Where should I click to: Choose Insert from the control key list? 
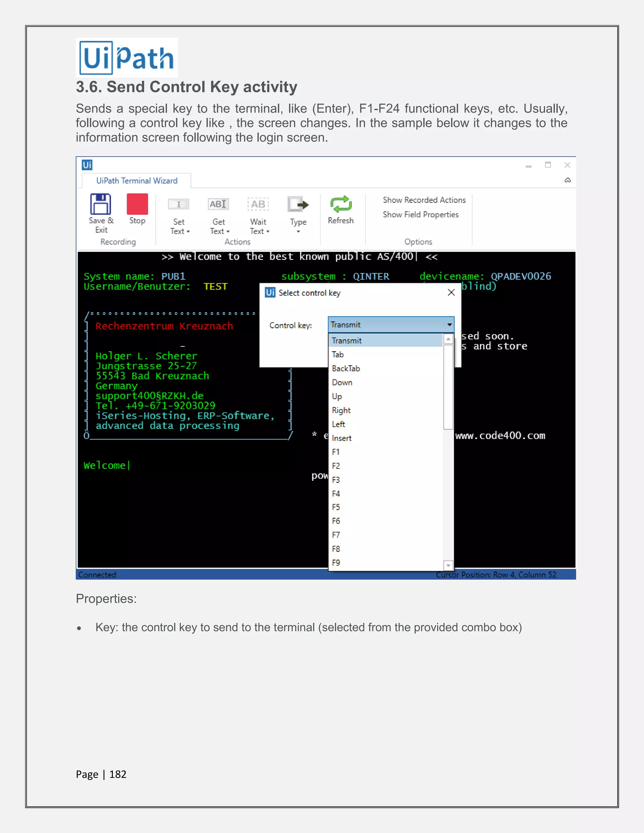[385, 438]
